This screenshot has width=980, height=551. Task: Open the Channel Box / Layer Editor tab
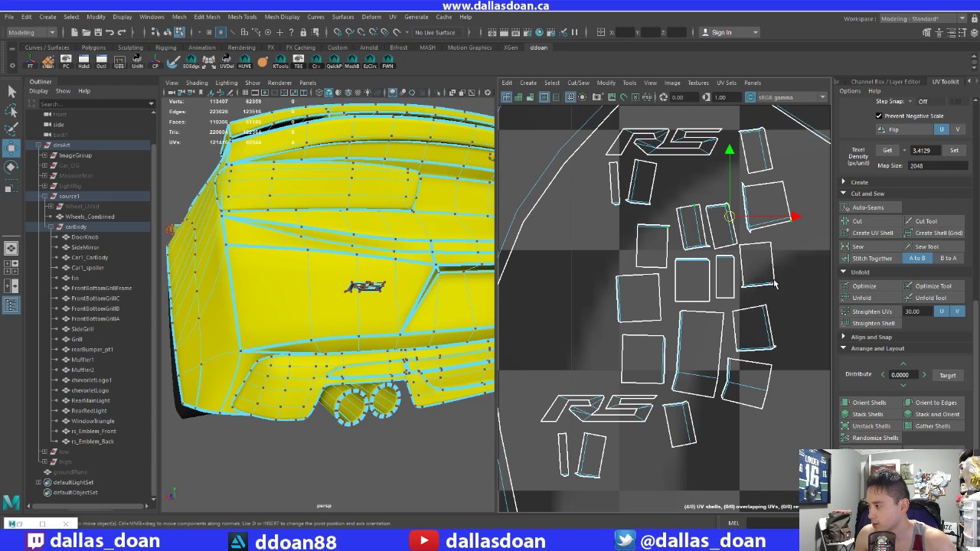click(x=886, y=82)
